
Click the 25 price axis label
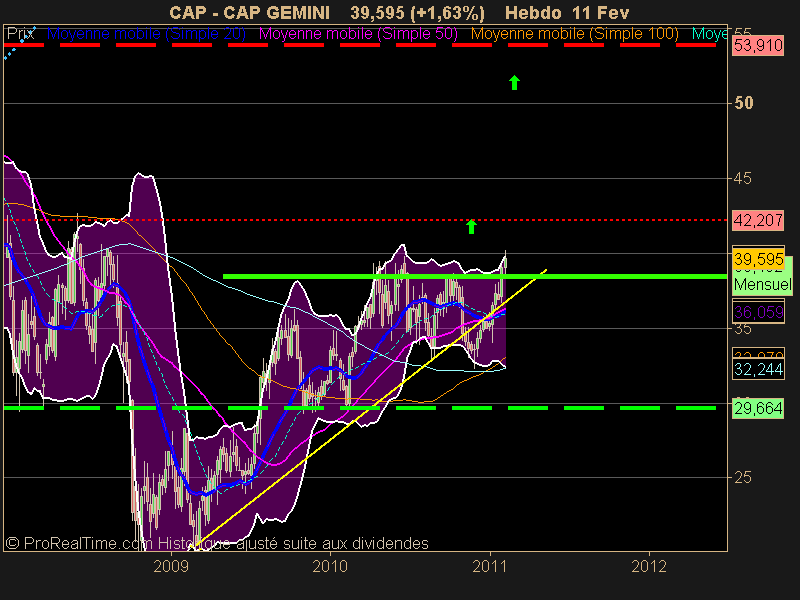pyautogui.click(x=743, y=478)
